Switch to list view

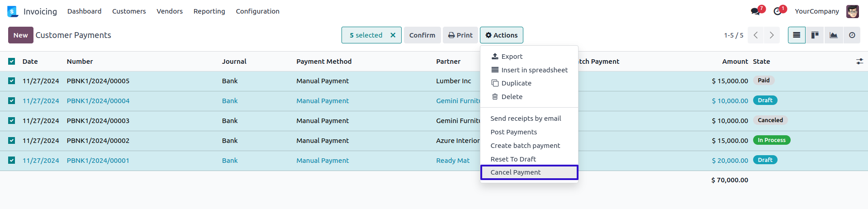[x=797, y=35]
